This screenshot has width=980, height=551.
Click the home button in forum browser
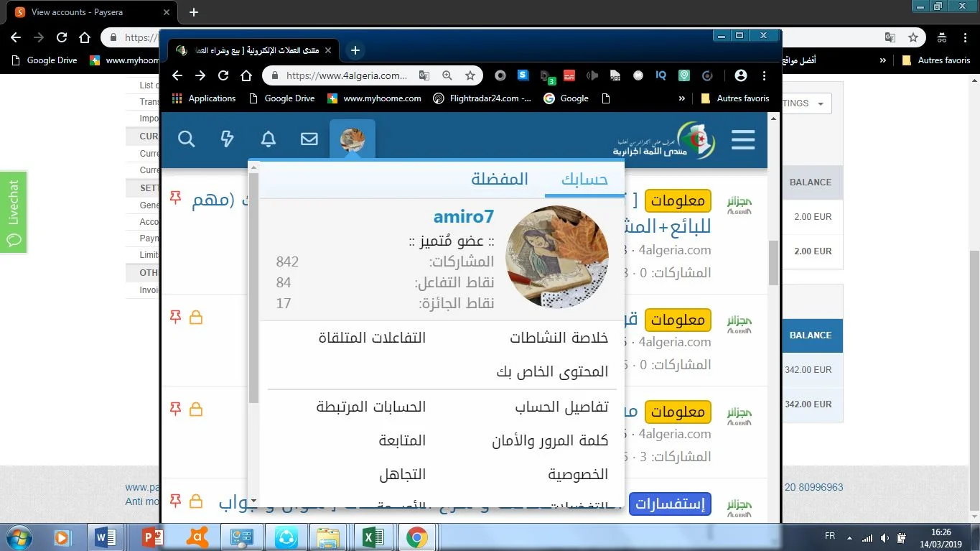point(246,75)
